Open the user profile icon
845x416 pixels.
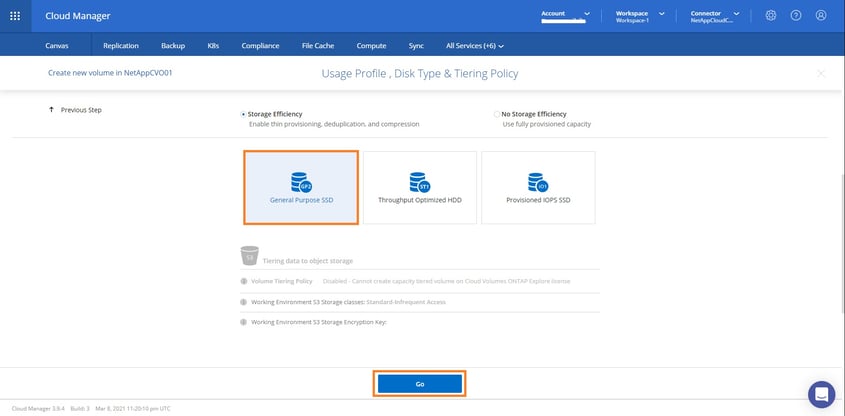821,16
